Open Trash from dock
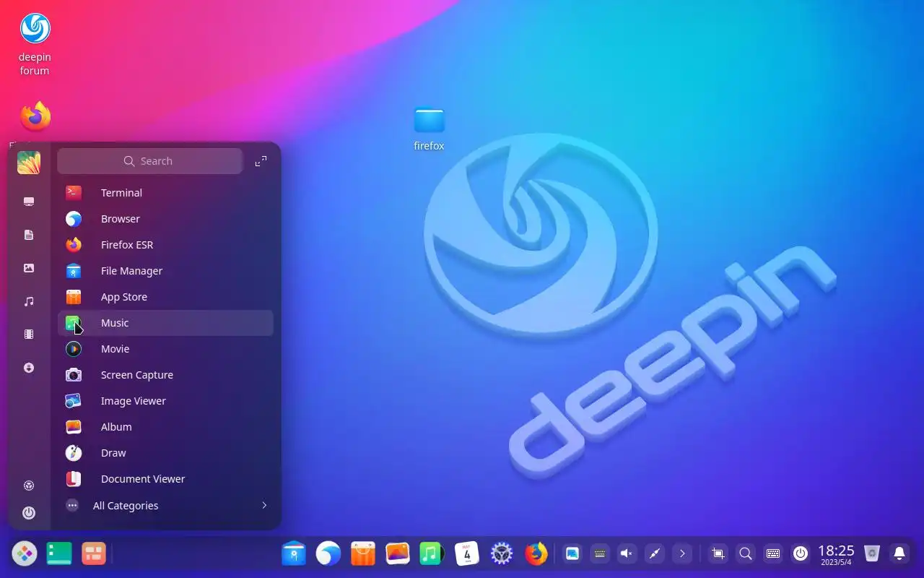The width and height of the screenshot is (924, 578). tap(872, 554)
